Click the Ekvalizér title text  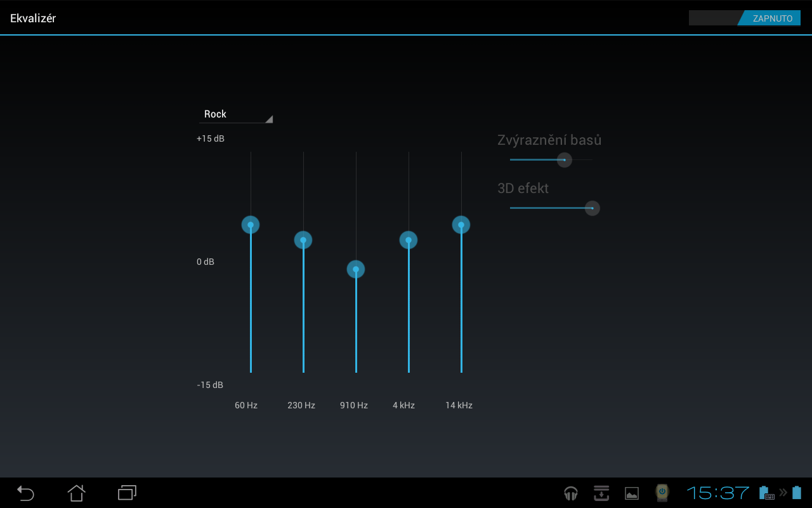(x=33, y=18)
